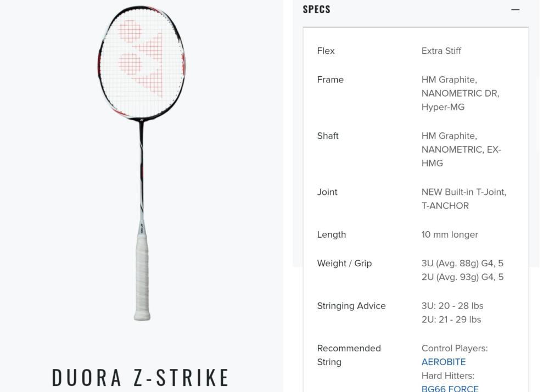Click the DUORA Z-STRIKE product title
The height and width of the screenshot is (392, 549).
tap(141, 377)
